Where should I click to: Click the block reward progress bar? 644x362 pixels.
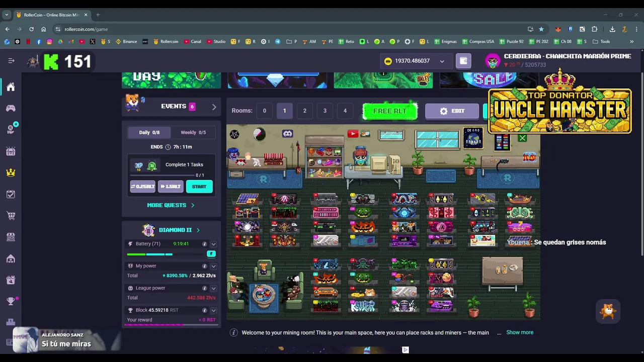(171, 325)
